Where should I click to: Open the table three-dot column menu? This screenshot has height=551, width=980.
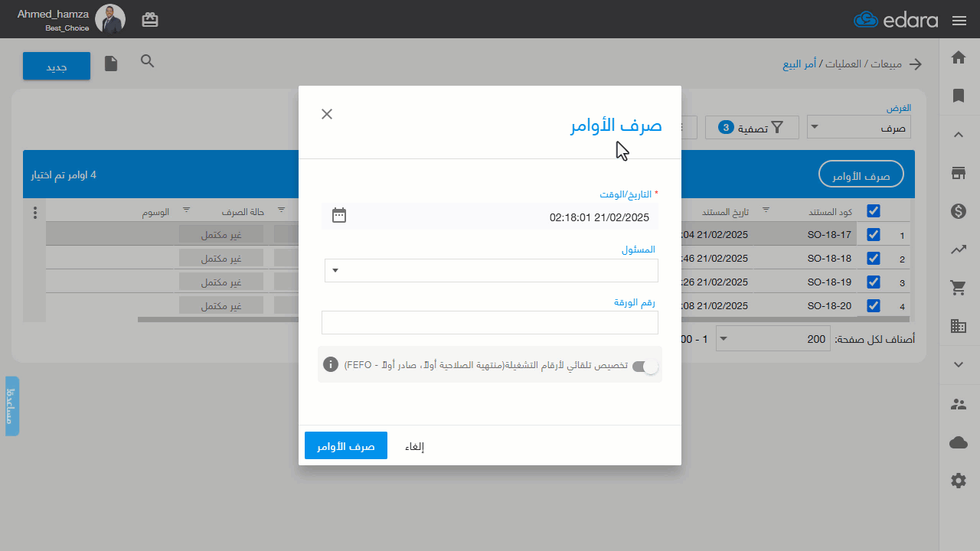(x=34, y=212)
